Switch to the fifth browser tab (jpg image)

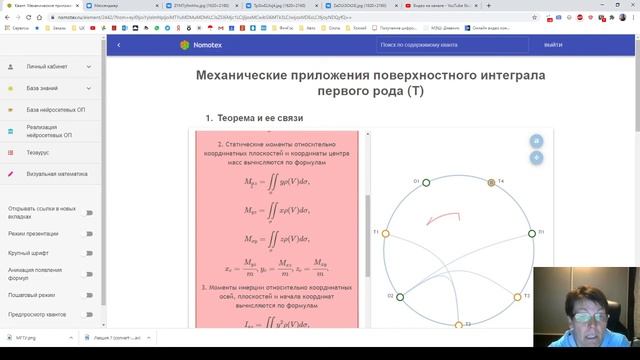point(361,6)
